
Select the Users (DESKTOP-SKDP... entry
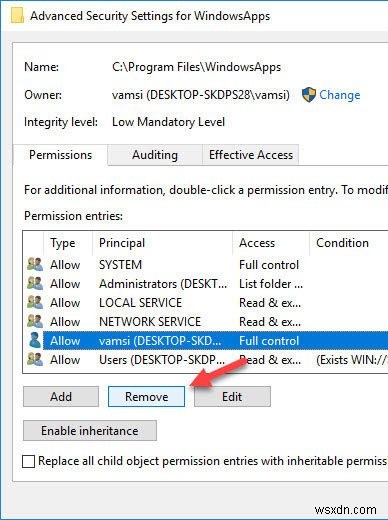click(162, 360)
